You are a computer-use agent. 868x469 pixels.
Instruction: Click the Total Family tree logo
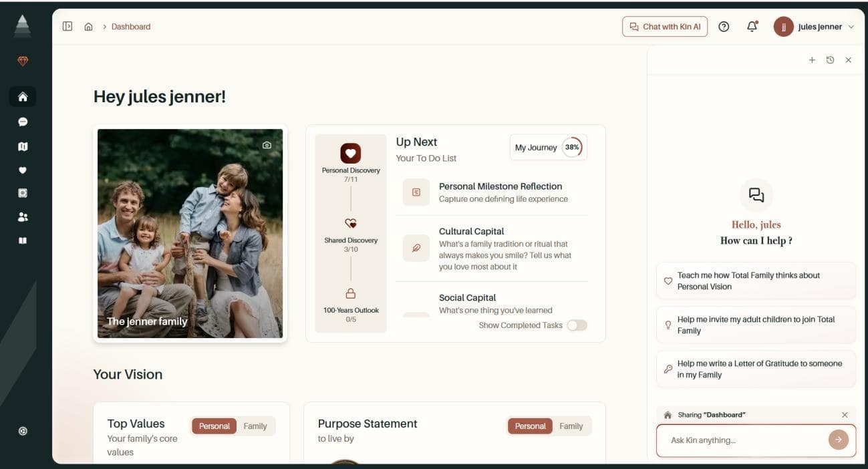point(22,26)
